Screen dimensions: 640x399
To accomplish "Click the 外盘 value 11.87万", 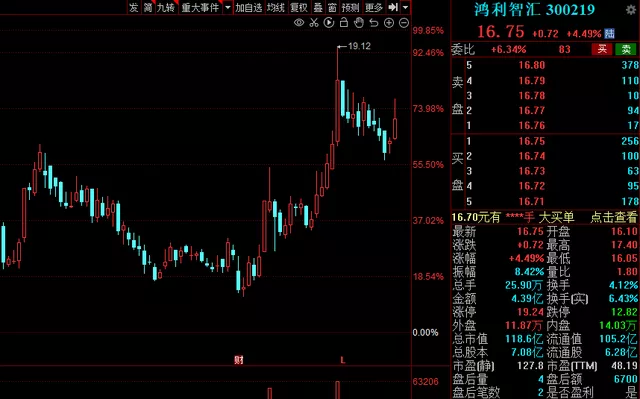I will [x=524, y=326].
